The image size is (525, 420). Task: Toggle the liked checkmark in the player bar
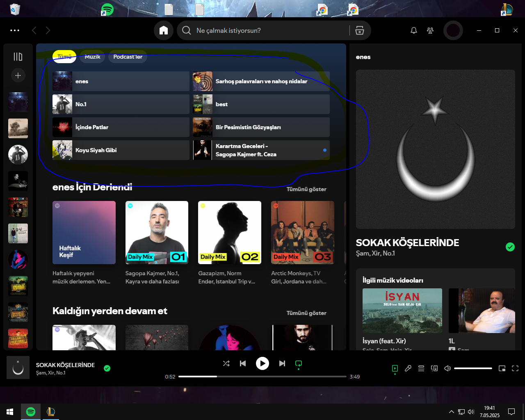click(107, 368)
